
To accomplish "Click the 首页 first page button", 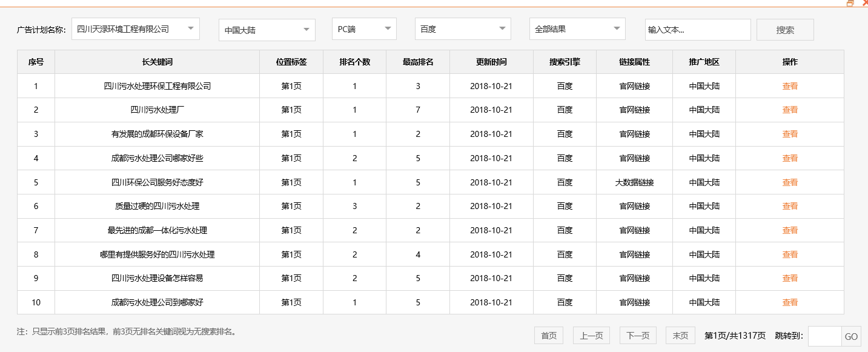I will point(548,335).
